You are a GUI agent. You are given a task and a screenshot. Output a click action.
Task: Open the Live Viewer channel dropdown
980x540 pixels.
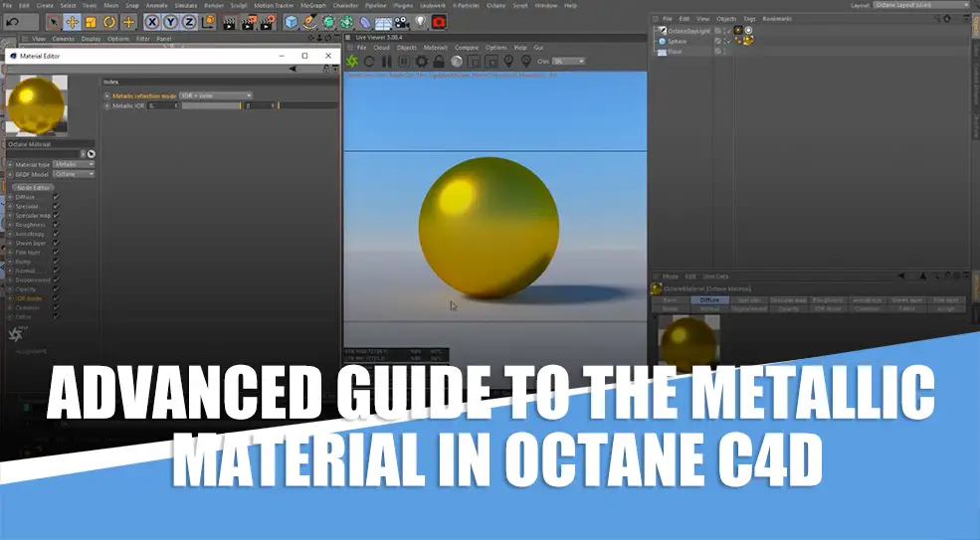(x=569, y=62)
